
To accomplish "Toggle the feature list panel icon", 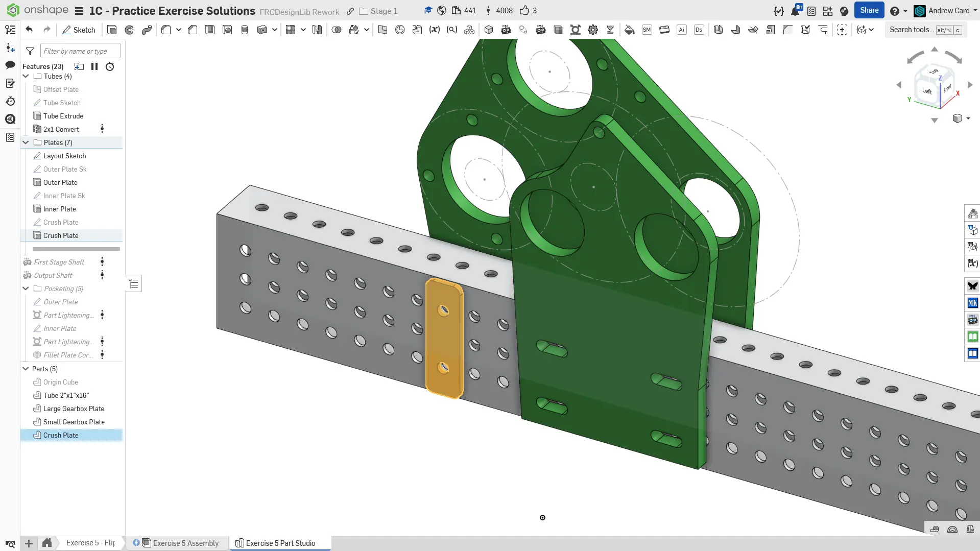I will [x=10, y=30].
